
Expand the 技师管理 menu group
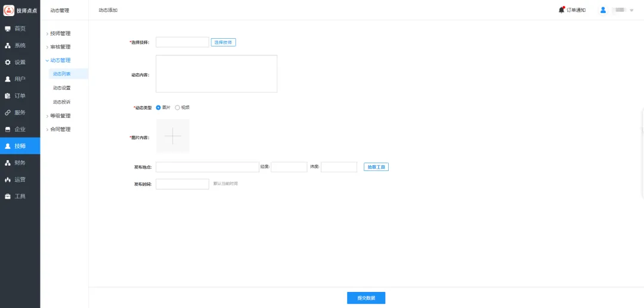[x=60, y=33]
